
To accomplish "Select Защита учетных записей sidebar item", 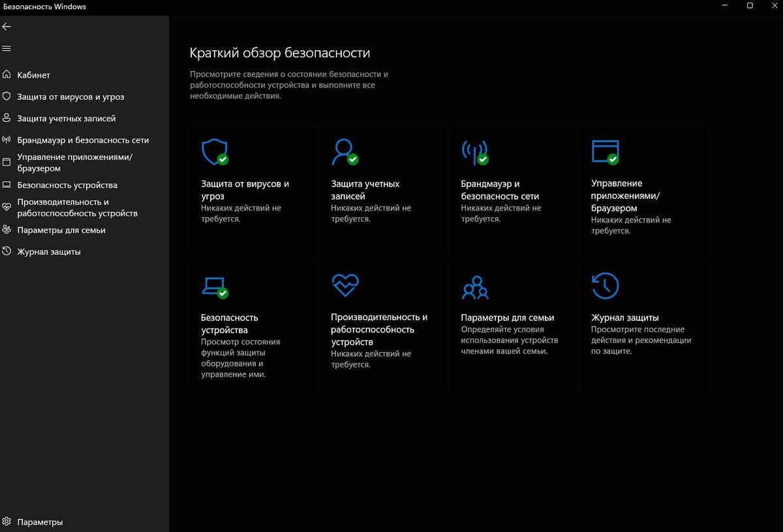I will coord(84,118).
